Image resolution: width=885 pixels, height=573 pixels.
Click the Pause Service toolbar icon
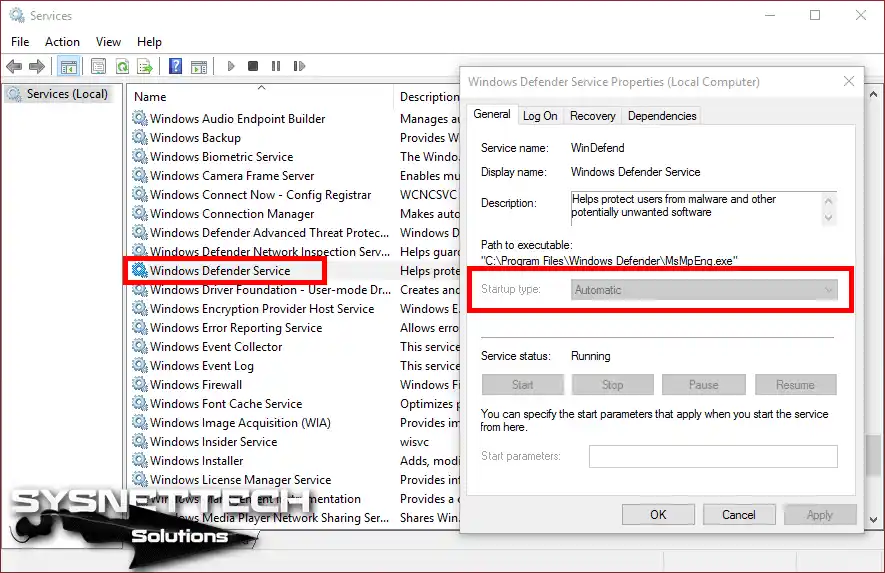coord(276,67)
